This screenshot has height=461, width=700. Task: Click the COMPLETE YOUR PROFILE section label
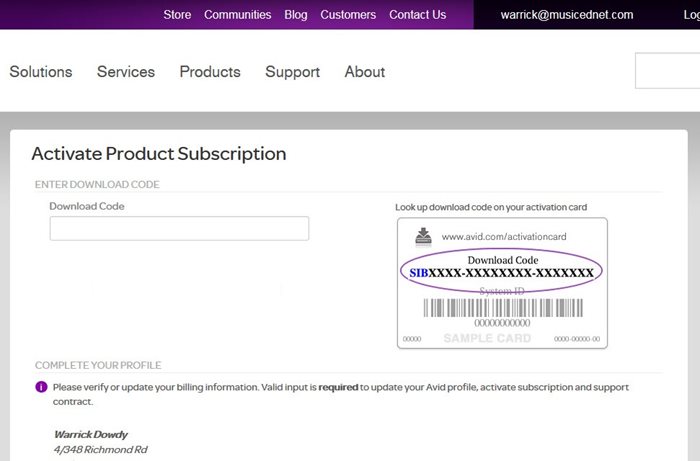pos(98,365)
